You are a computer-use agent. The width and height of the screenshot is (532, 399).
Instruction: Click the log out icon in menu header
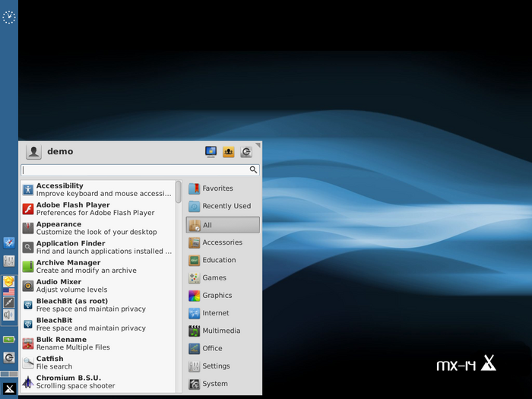pos(246,152)
